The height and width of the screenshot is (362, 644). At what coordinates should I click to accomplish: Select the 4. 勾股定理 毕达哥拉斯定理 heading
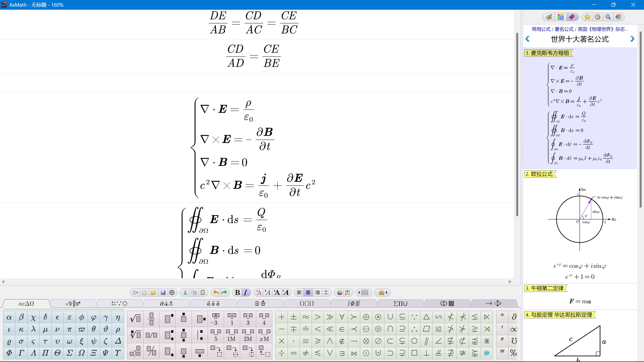pos(559,315)
